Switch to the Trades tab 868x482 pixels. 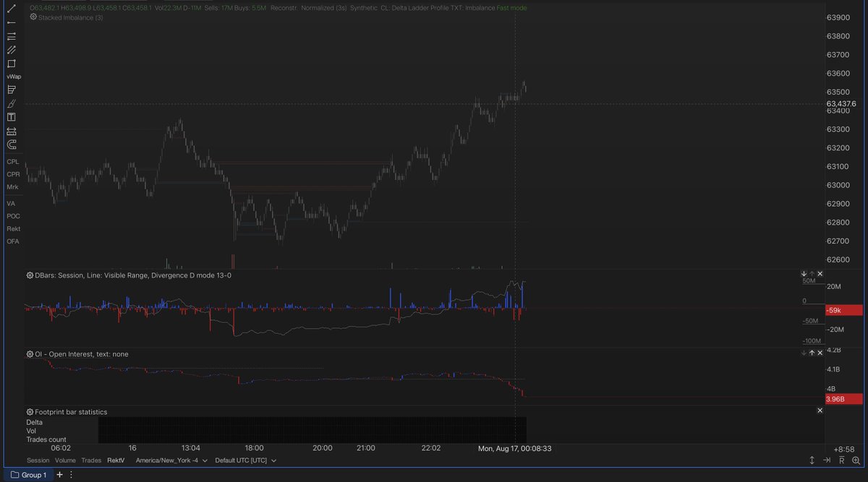[91, 460]
